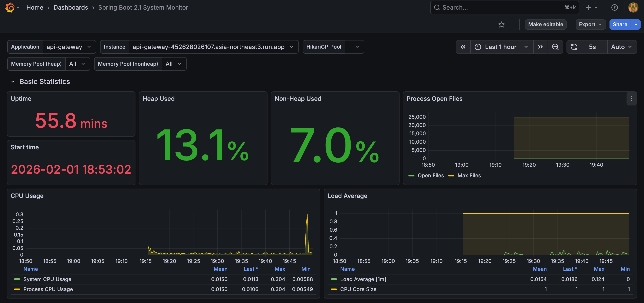
Task: Click the Search input field
Action: (500, 7)
